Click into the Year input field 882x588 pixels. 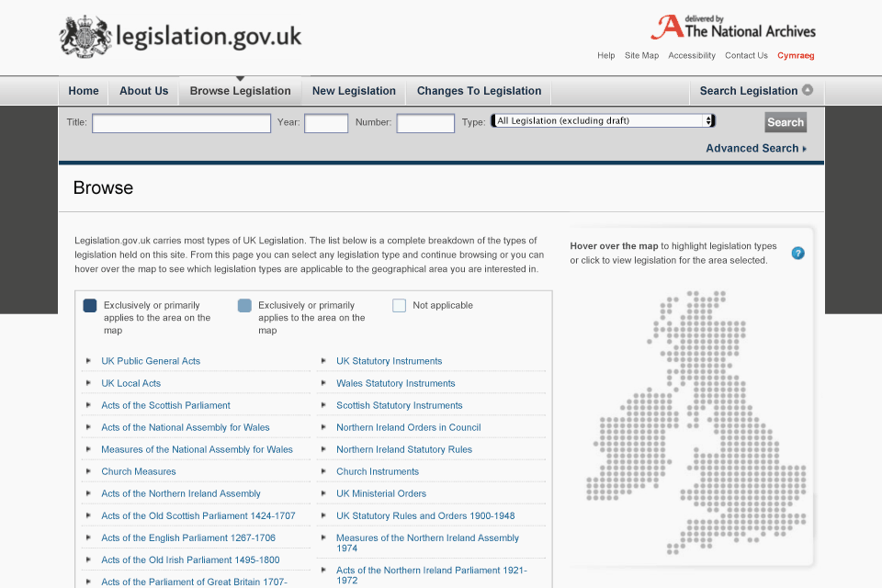click(x=326, y=123)
